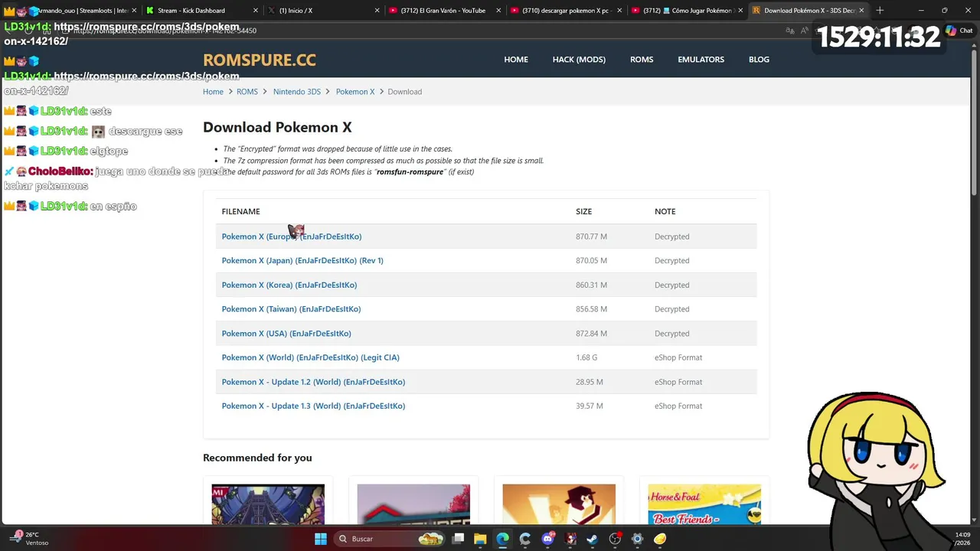Image resolution: width=980 pixels, height=551 pixels.
Task: Close the Inicio / X tab
Action: click(377, 11)
